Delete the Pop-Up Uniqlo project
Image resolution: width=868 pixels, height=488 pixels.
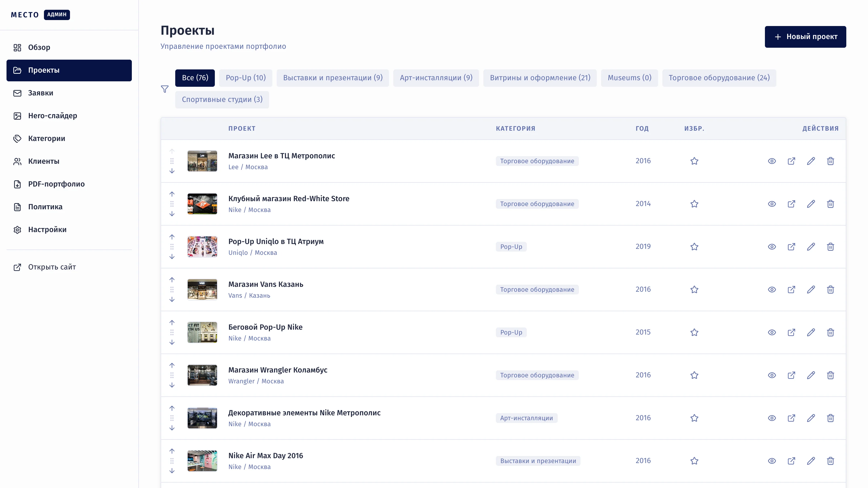point(830,246)
